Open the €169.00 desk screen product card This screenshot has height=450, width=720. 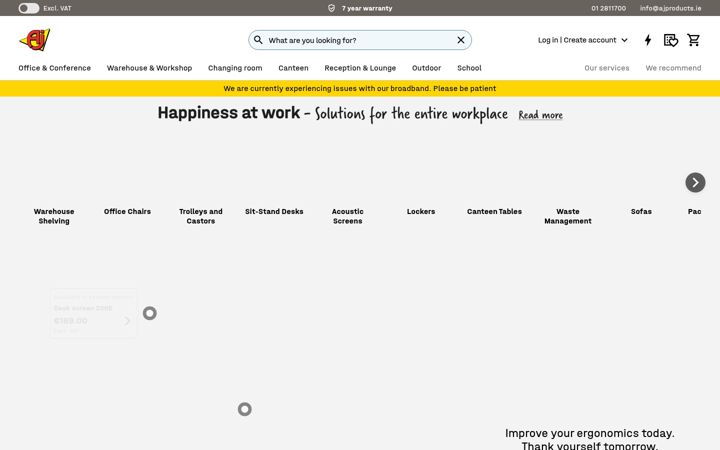click(x=93, y=314)
